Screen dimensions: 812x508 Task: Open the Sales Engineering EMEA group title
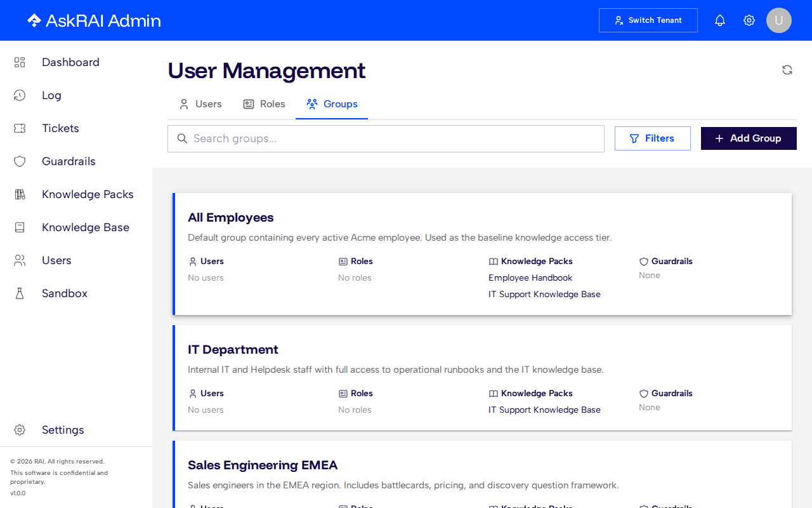(x=263, y=465)
